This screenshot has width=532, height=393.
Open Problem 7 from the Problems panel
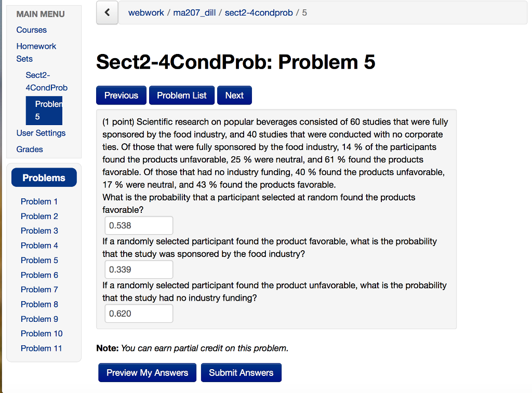tap(39, 289)
